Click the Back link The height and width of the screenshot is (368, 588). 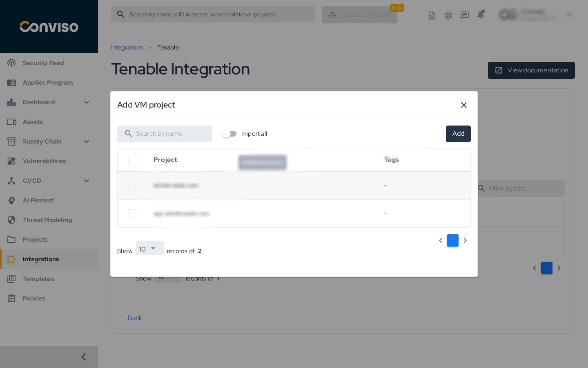pyautogui.click(x=135, y=318)
